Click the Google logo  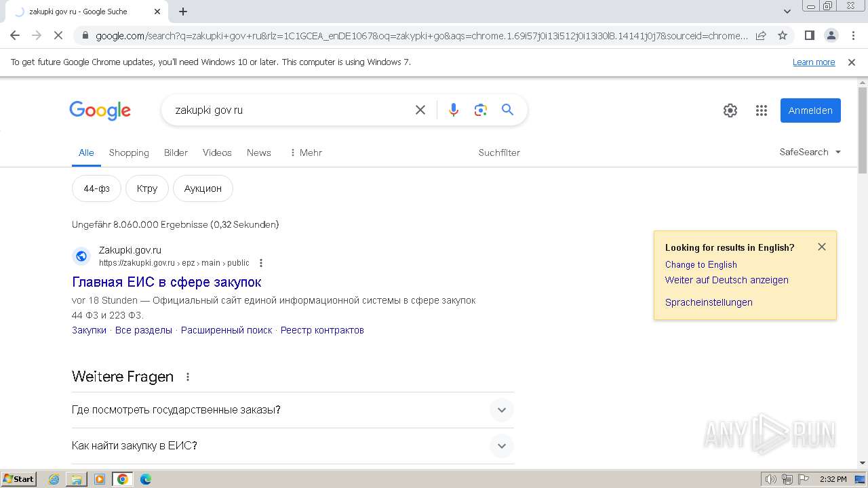click(100, 110)
